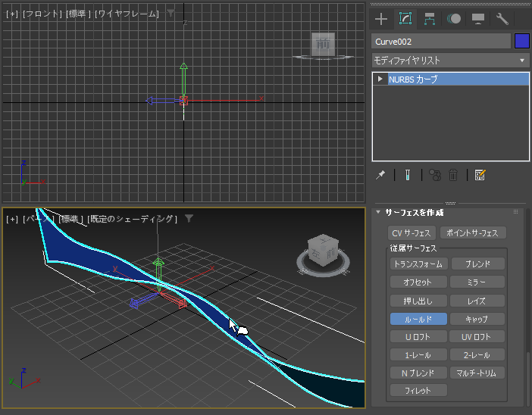Click the Pin Stack icon
This screenshot has height=415, width=532.
click(x=380, y=175)
